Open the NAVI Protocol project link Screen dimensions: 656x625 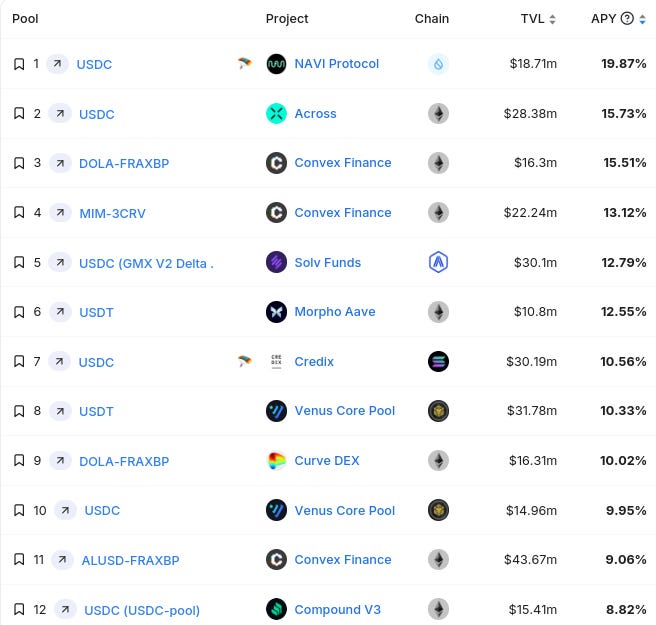pyautogui.click(x=336, y=64)
